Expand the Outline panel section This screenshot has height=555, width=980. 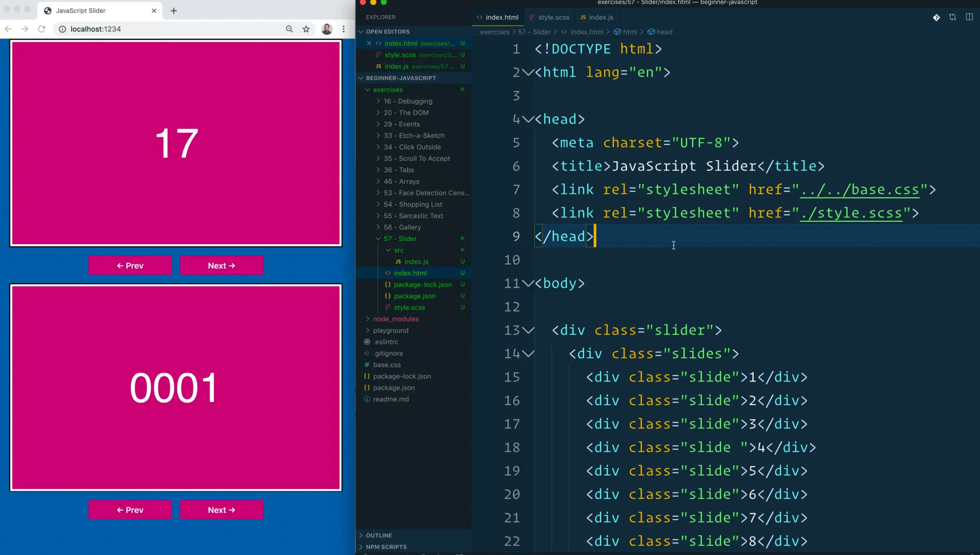click(379, 535)
